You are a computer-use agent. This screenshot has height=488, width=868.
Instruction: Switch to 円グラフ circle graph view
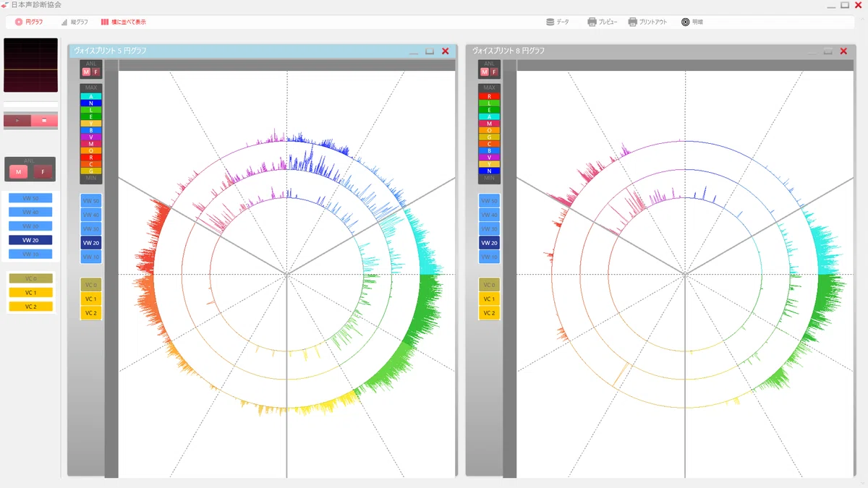coord(29,22)
